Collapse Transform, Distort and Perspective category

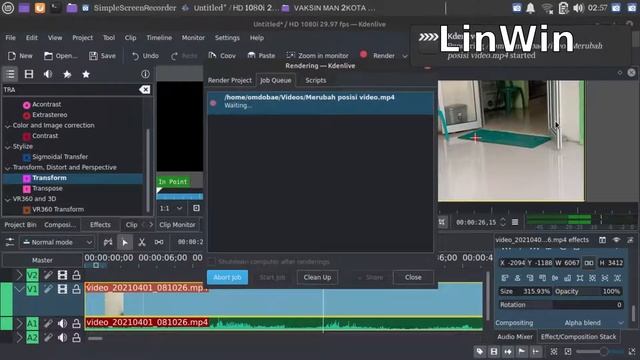tap(7, 168)
